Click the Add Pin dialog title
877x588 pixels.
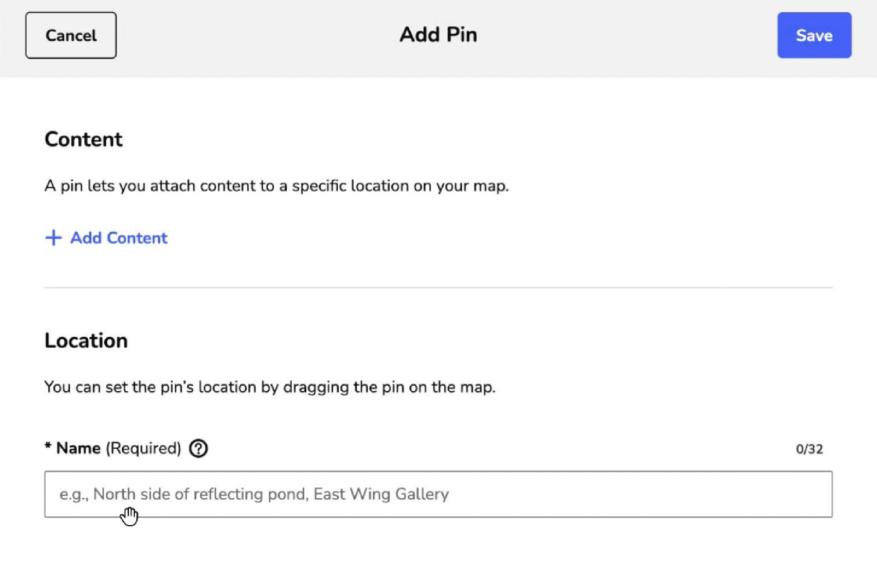click(438, 35)
